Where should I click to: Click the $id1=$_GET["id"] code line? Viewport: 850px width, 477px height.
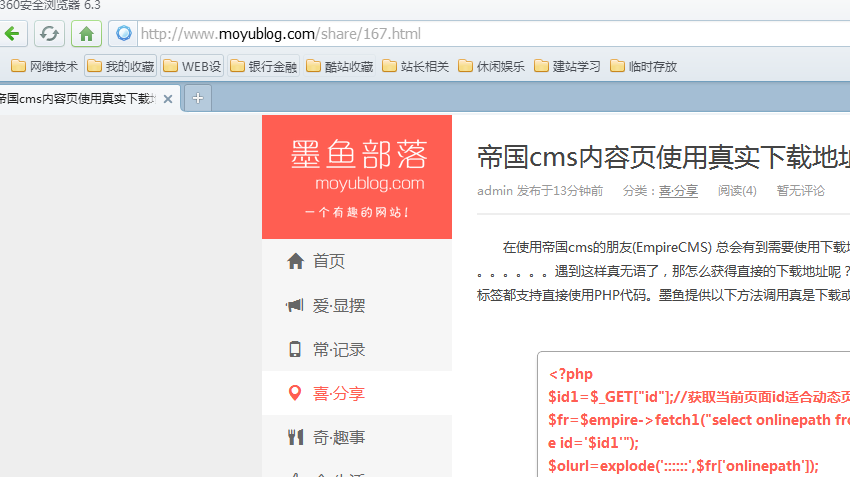pos(699,397)
